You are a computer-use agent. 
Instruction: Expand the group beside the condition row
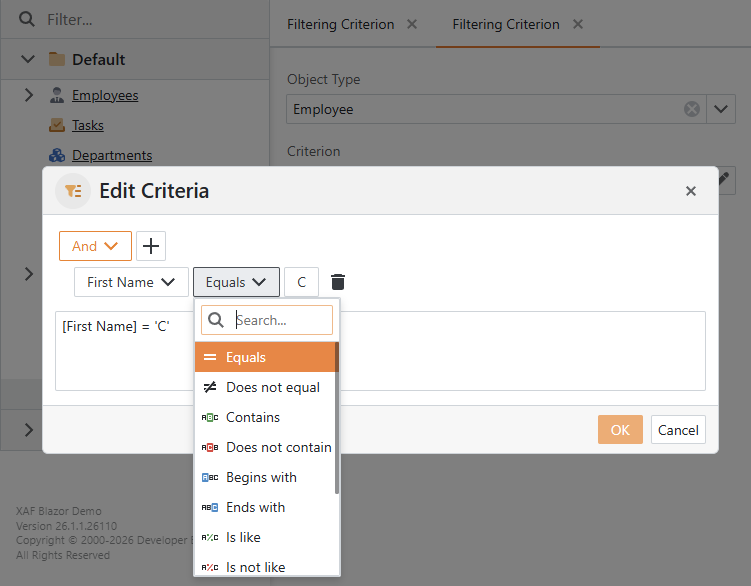point(29,274)
